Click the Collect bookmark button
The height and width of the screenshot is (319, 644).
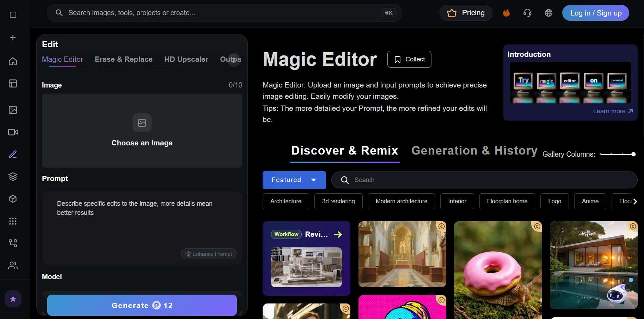pos(409,59)
